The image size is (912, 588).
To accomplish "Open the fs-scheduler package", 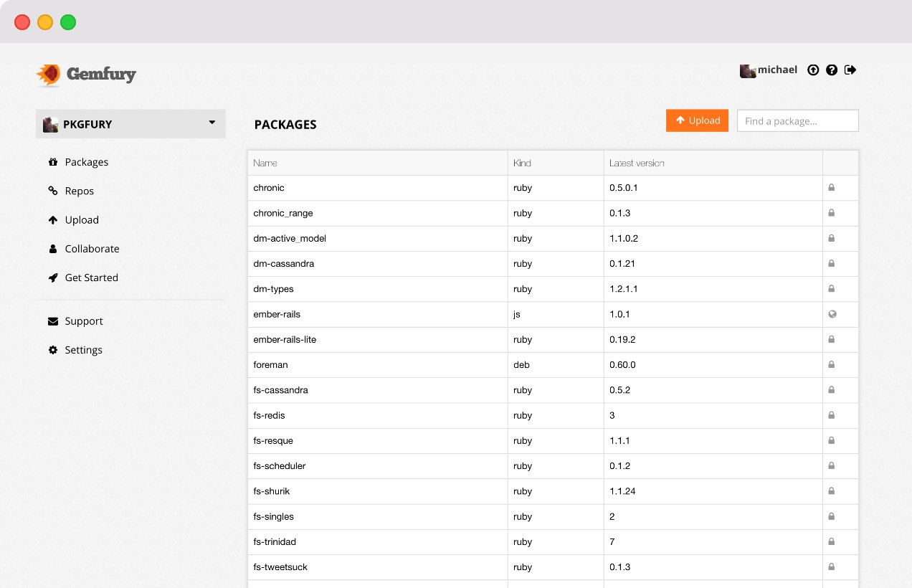I will tap(280, 466).
